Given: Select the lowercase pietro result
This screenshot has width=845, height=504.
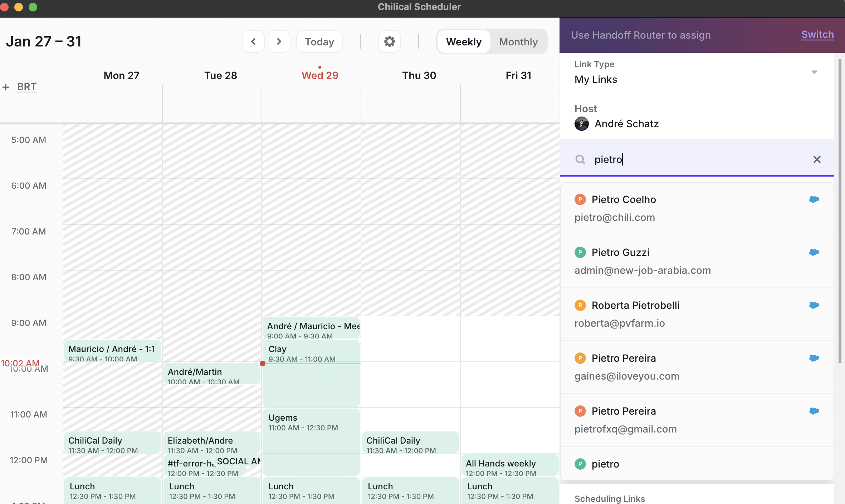Looking at the screenshot, I should (x=697, y=464).
